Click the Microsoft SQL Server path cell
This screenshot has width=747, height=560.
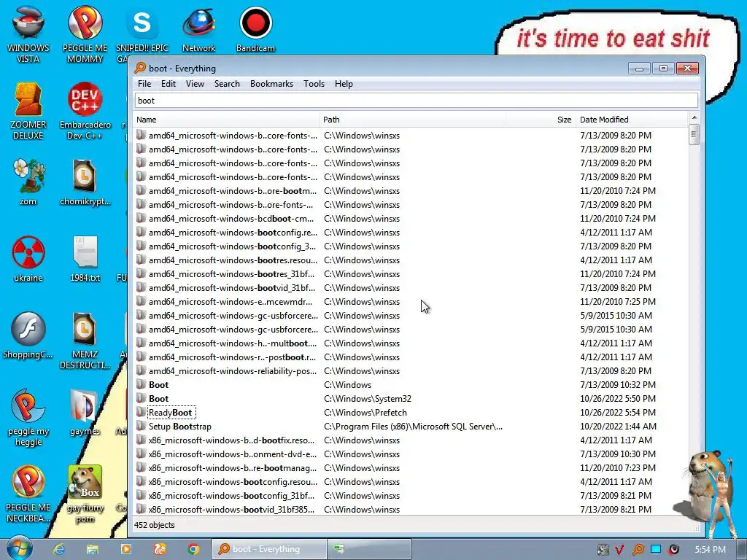point(413,426)
